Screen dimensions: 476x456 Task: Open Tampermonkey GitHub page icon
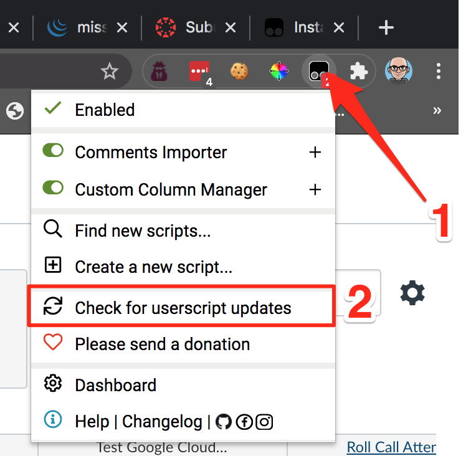(x=223, y=422)
